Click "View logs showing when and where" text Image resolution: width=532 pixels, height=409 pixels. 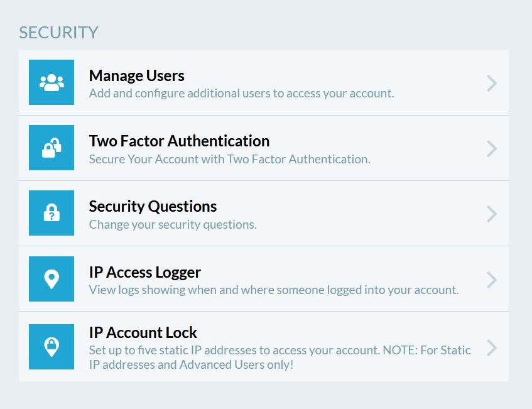click(273, 290)
